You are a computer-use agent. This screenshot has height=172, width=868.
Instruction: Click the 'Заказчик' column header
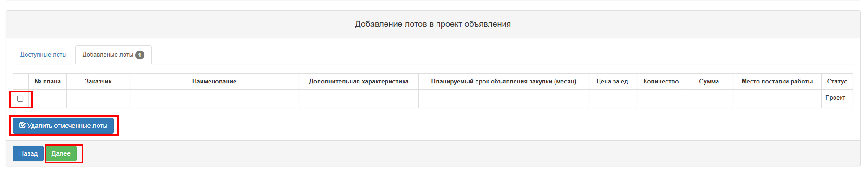point(98,82)
